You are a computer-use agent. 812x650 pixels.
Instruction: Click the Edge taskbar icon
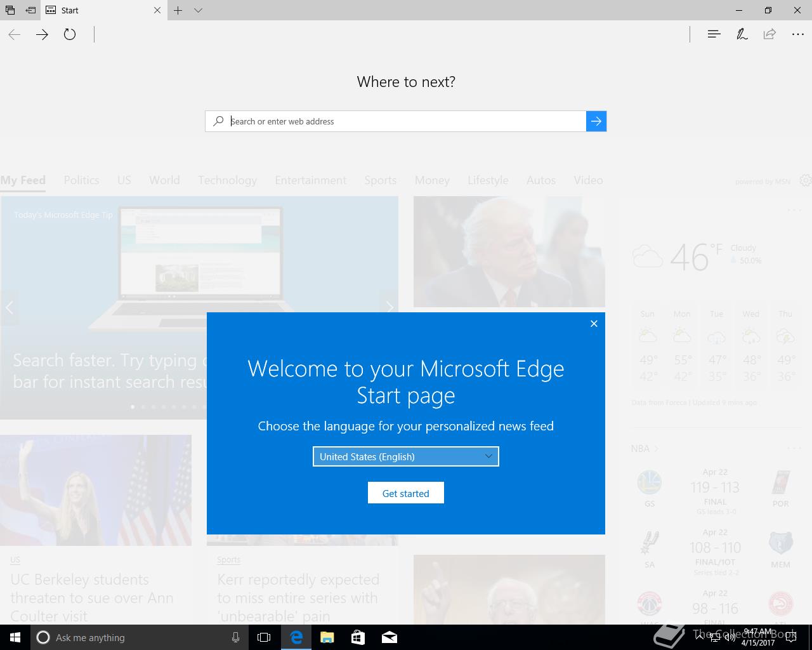click(x=296, y=637)
